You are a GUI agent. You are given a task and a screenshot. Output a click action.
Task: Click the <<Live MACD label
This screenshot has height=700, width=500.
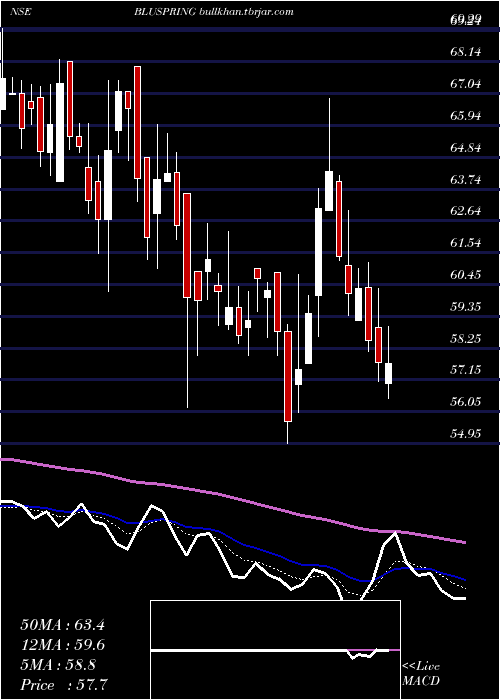coord(421,674)
